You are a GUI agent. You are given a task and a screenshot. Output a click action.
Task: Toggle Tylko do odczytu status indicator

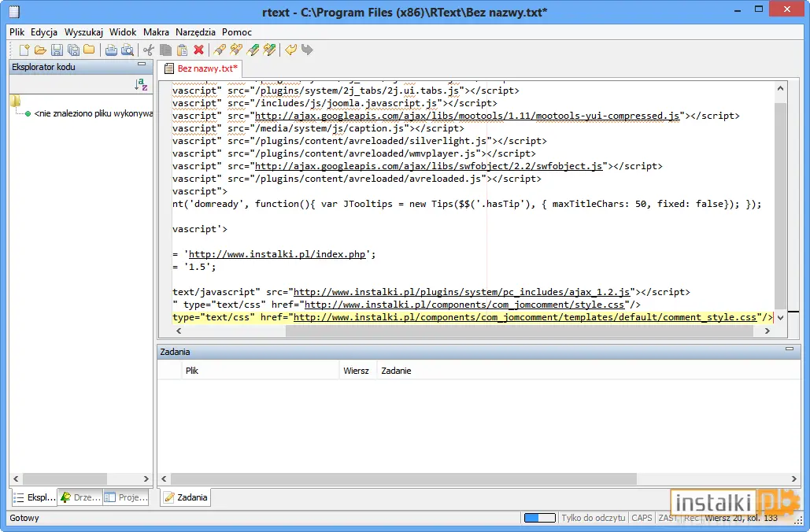pos(593,518)
